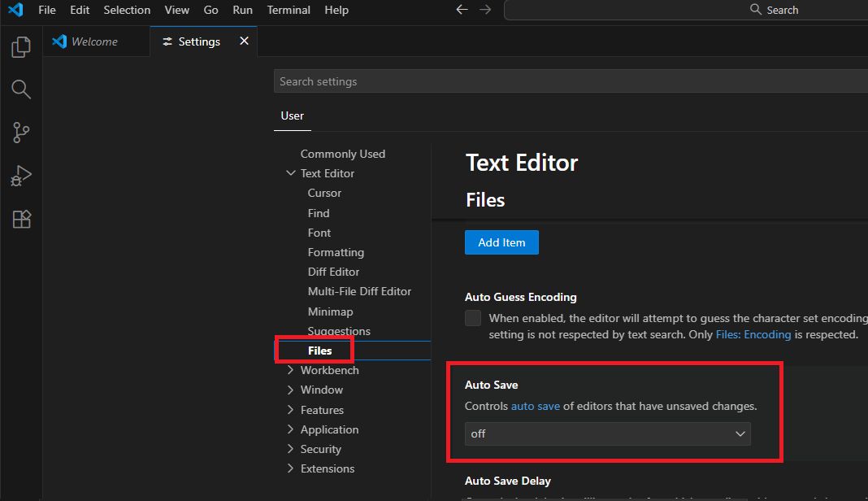Click the Auto Save Delay setting title
The image size is (868, 501).
pos(508,481)
